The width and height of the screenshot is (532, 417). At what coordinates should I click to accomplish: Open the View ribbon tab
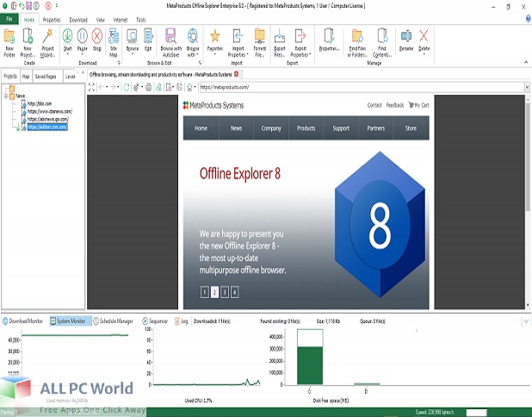click(101, 20)
